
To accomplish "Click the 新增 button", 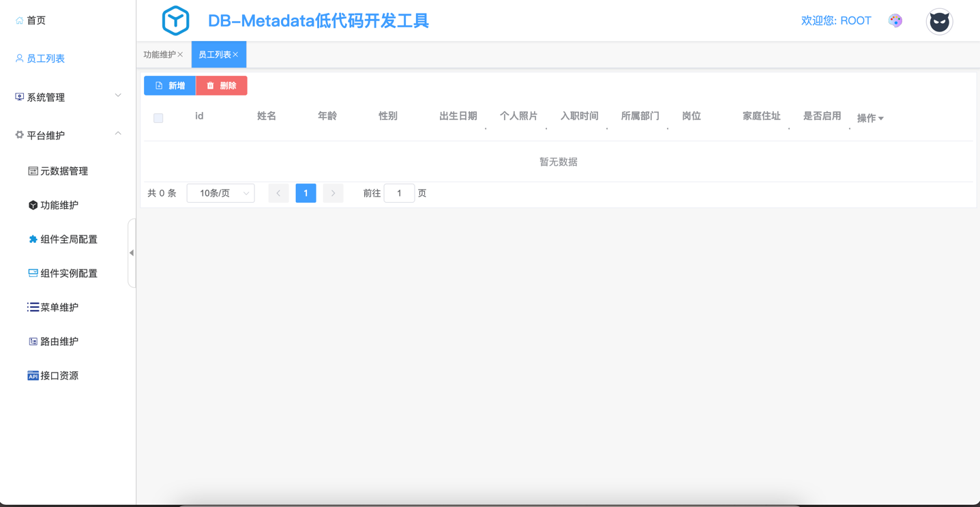I will pos(170,86).
